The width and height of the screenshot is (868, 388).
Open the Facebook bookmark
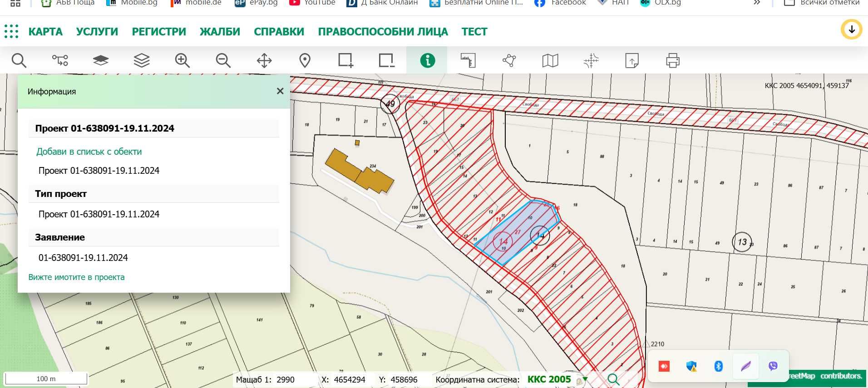pyautogui.click(x=560, y=3)
